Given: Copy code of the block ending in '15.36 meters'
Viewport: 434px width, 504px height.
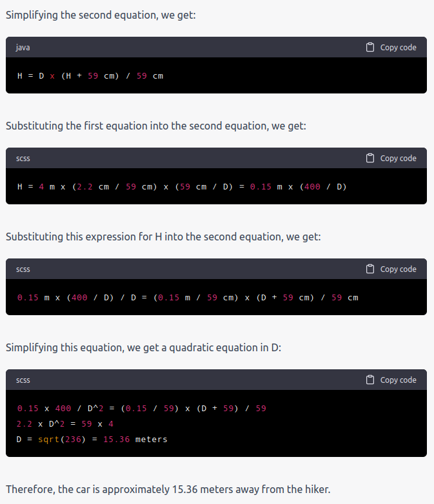Looking at the screenshot, I should coord(391,380).
